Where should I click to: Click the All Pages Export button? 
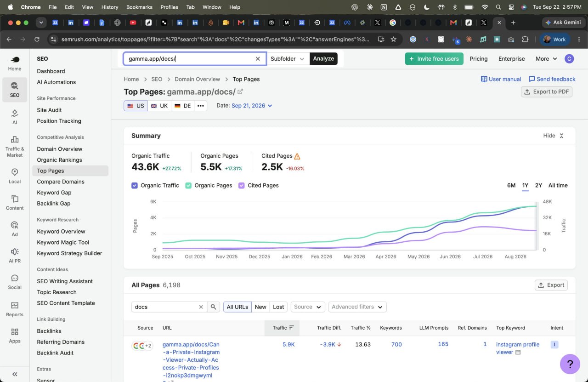point(551,285)
